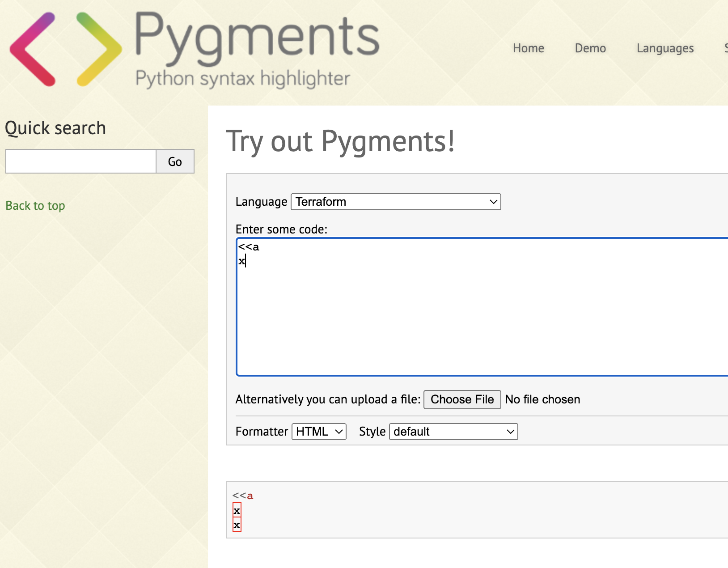Screen dimensions: 728x568
Task: Click the second red-boxed x in output
Action: click(237, 525)
